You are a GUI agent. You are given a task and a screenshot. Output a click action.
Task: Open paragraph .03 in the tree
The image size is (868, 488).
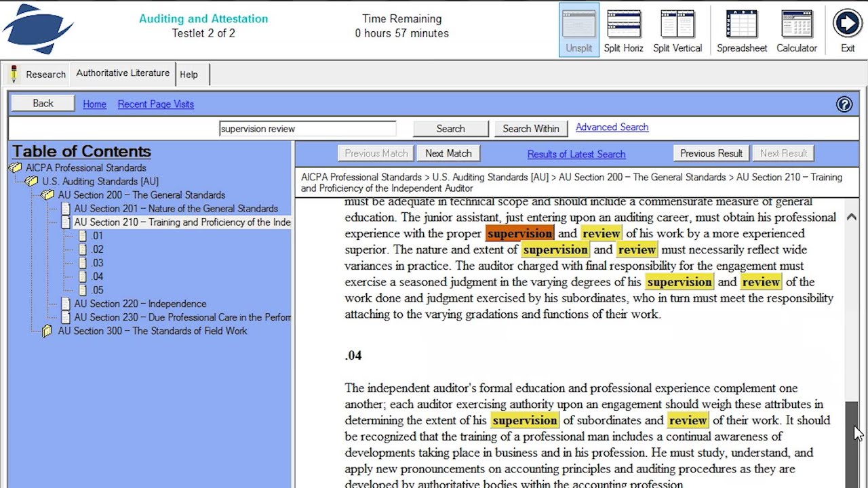(x=98, y=263)
